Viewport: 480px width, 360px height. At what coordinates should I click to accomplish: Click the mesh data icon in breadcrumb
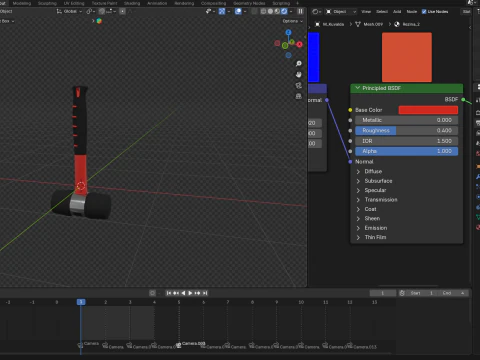coord(358,24)
